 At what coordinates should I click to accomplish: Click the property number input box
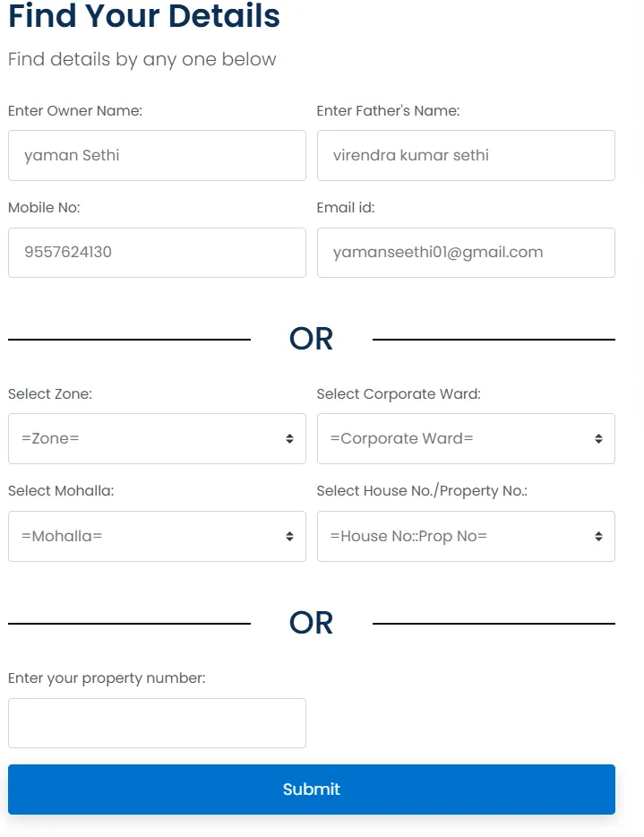pyautogui.click(x=157, y=722)
